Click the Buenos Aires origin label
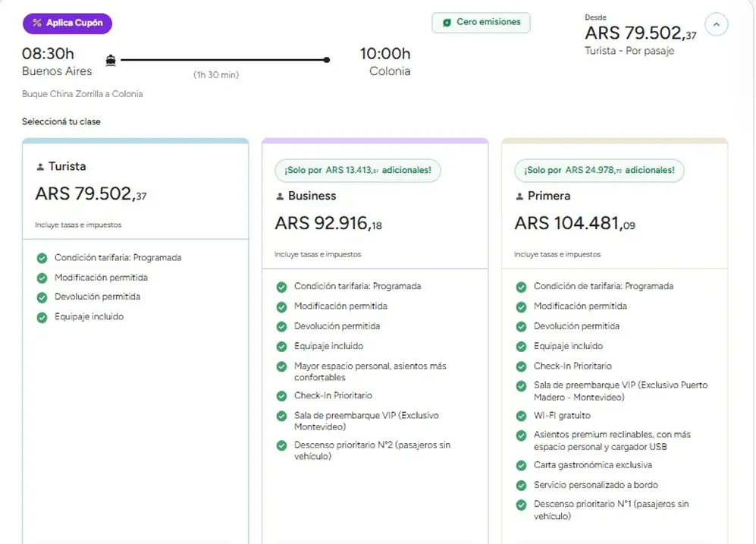Image resolution: width=756 pixels, height=544 pixels. (x=57, y=71)
